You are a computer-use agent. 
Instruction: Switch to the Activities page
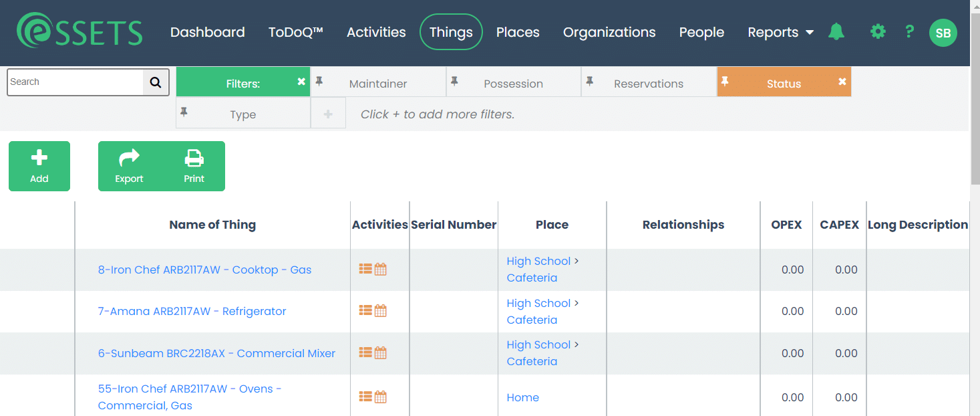pos(376,32)
